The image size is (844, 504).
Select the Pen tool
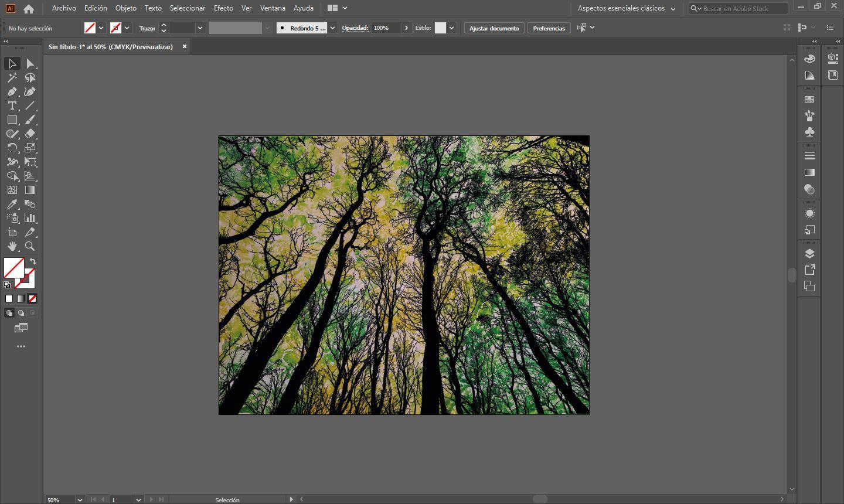point(12,92)
